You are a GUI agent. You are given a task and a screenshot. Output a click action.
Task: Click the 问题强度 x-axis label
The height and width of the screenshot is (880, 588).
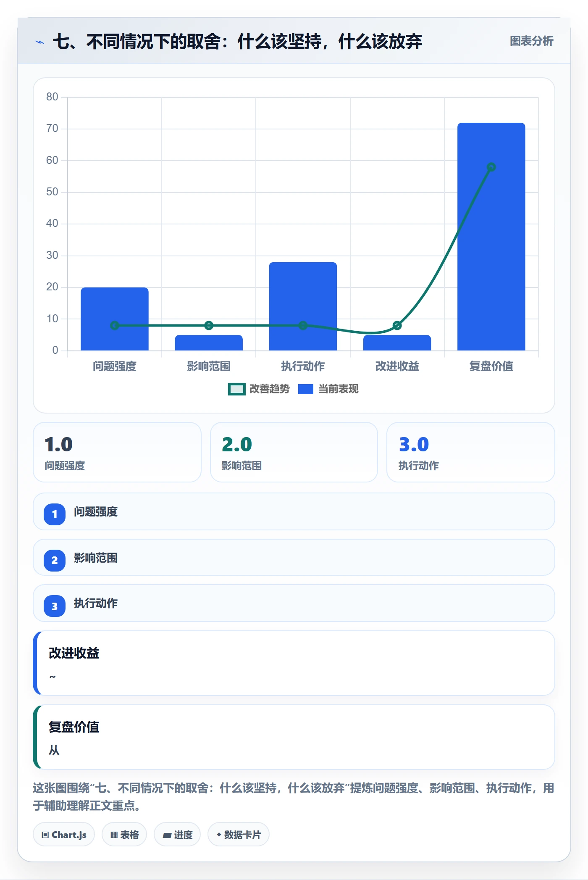pyautogui.click(x=115, y=366)
